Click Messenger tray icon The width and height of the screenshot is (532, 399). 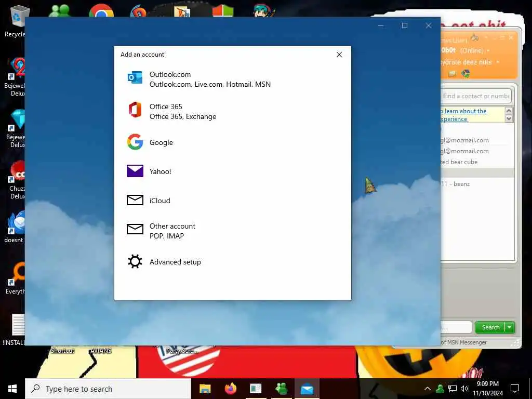click(x=440, y=389)
